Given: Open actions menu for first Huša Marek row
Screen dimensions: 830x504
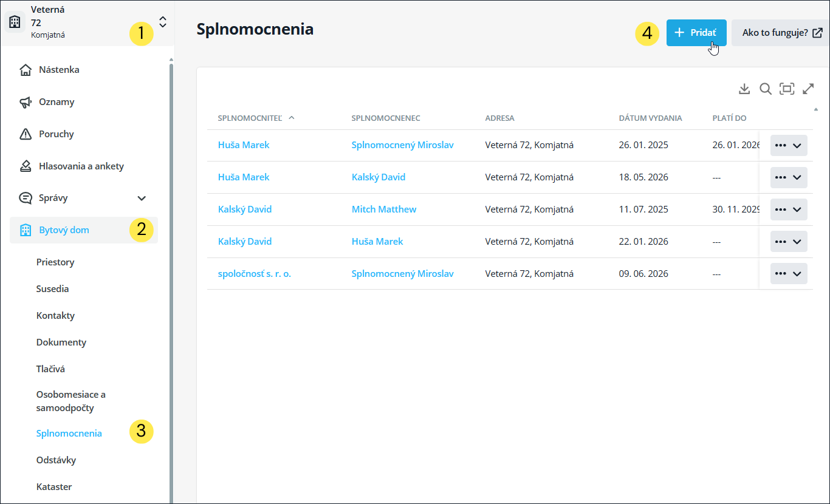Looking at the screenshot, I should click(x=789, y=146).
